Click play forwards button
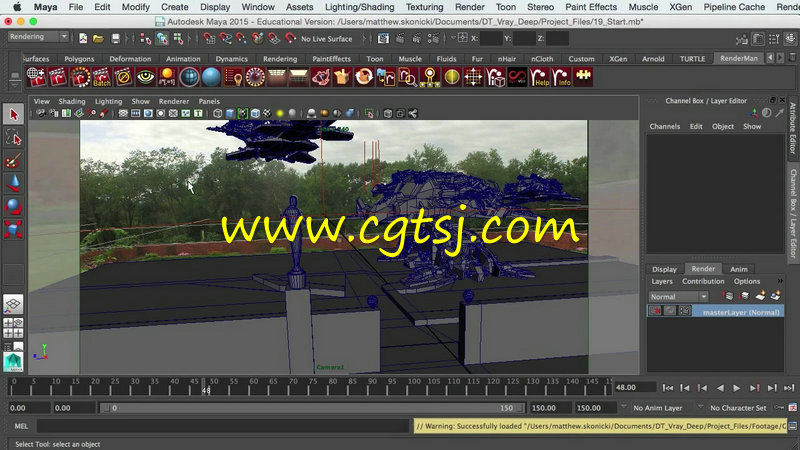This screenshot has height=450, width=800. pyautogui.click(x=736, y=388)
